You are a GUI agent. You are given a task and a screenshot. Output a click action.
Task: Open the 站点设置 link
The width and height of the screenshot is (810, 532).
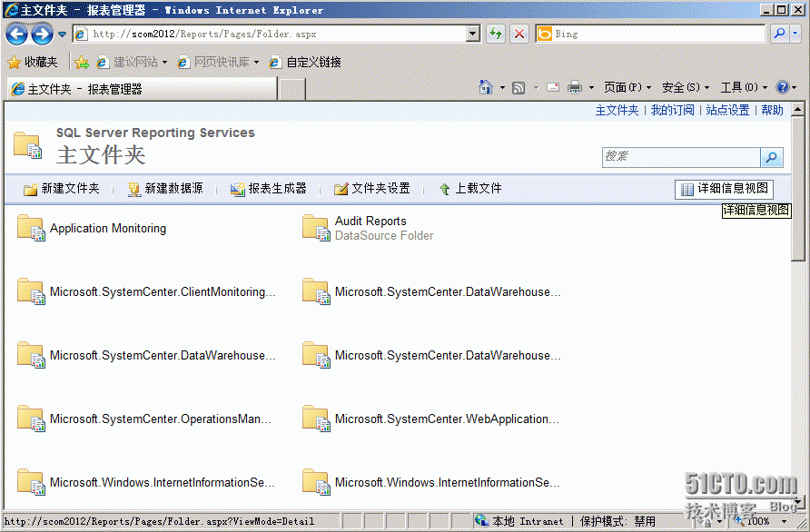tap(727, 110)
